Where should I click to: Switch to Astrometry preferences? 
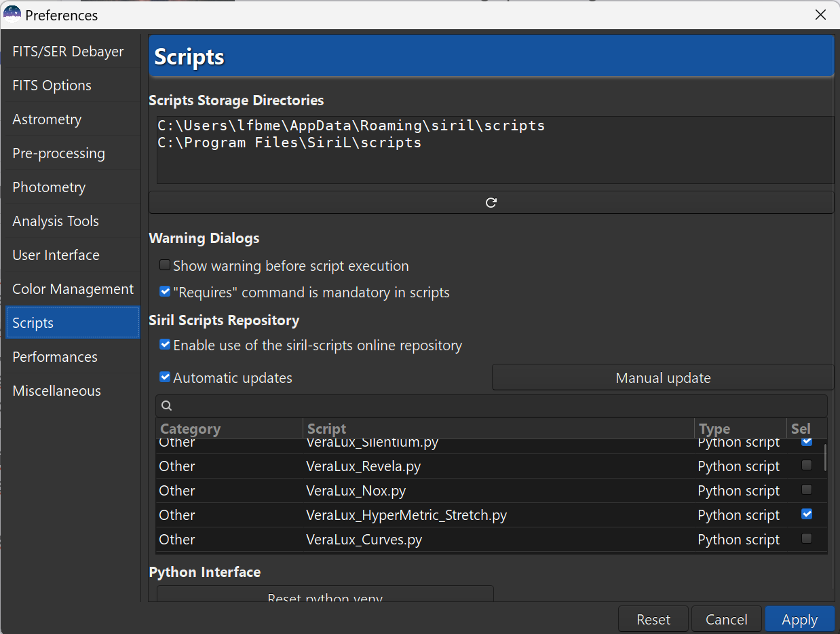pyautogui.click(x=72, y=119)
